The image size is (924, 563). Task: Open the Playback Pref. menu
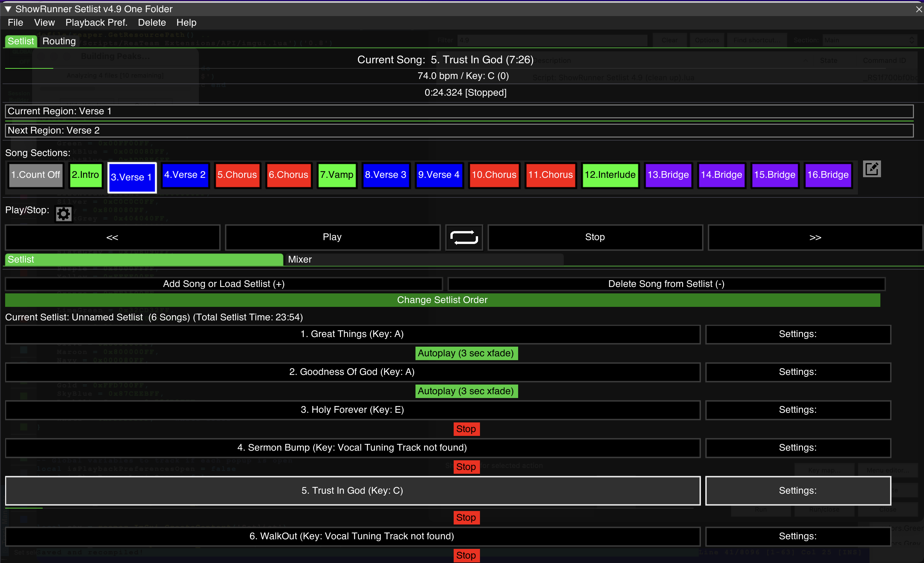pyautogui.click(x=96, y=22)
